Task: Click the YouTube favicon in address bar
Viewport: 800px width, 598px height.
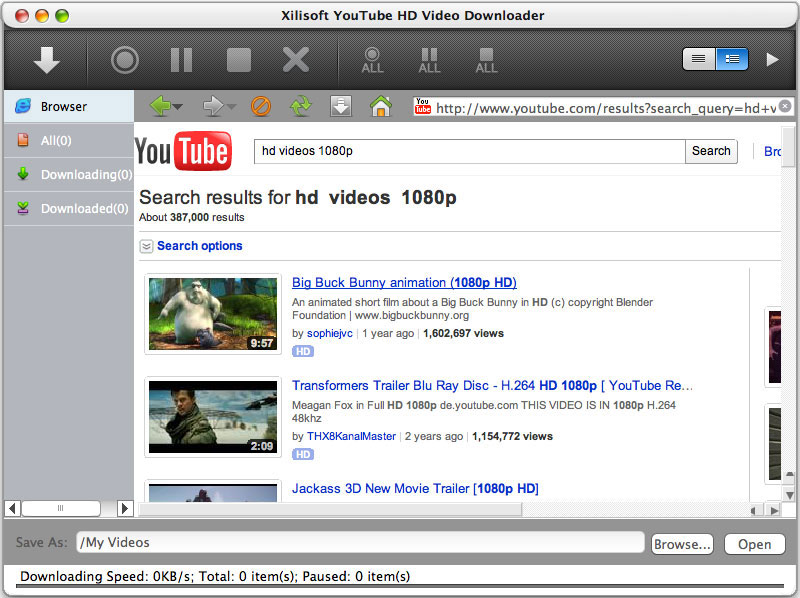Action: click(x=422, y=106)
